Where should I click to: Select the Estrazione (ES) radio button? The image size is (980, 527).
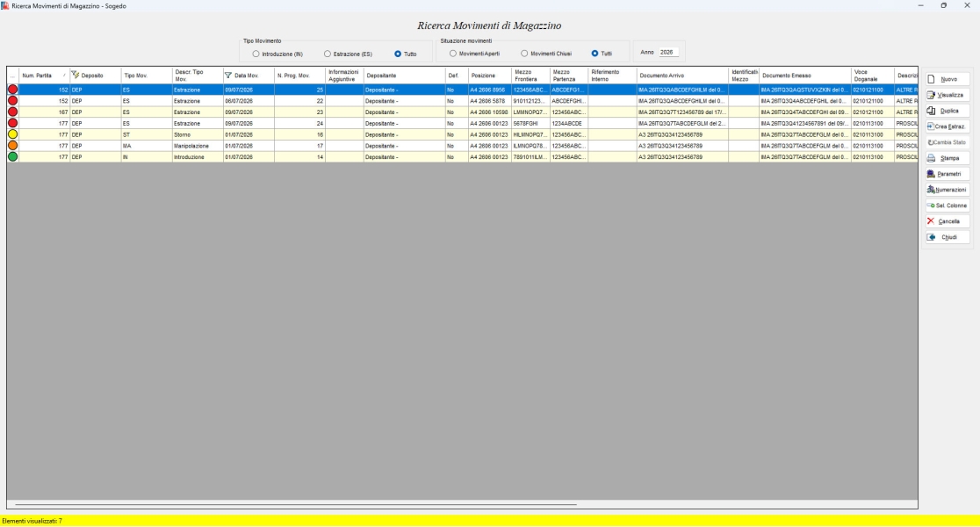(327, 54)
